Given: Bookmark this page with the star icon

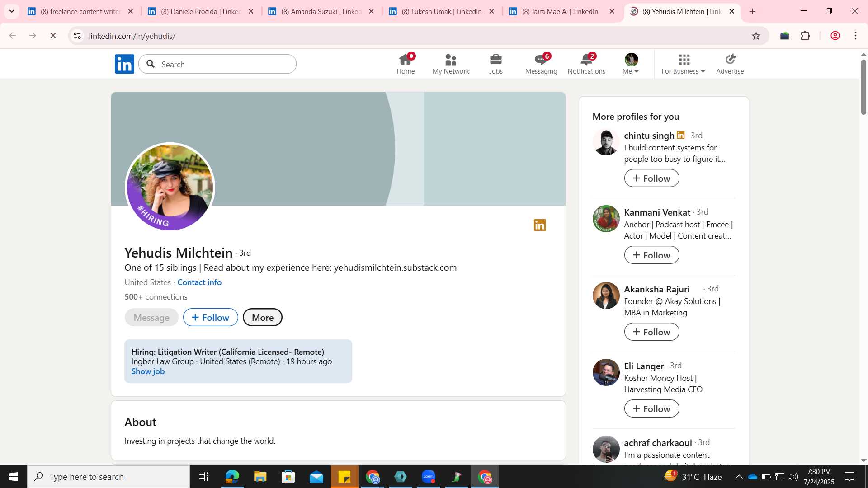Looking at the screenshot, I should pyautogui.click(x=756, y=36).
